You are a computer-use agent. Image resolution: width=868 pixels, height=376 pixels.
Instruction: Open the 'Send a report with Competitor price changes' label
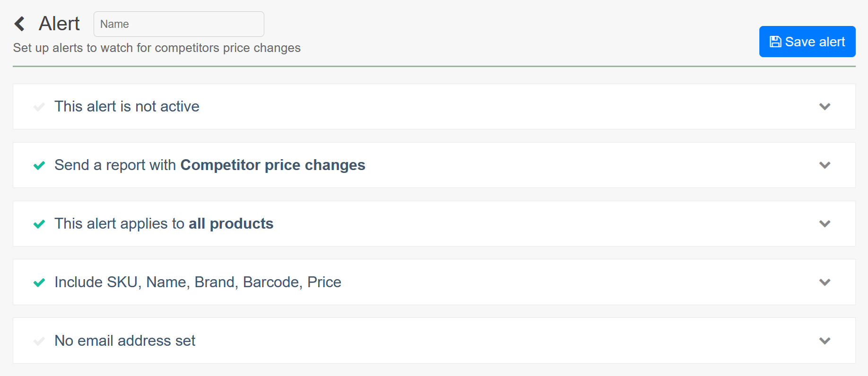coord(209,165)
